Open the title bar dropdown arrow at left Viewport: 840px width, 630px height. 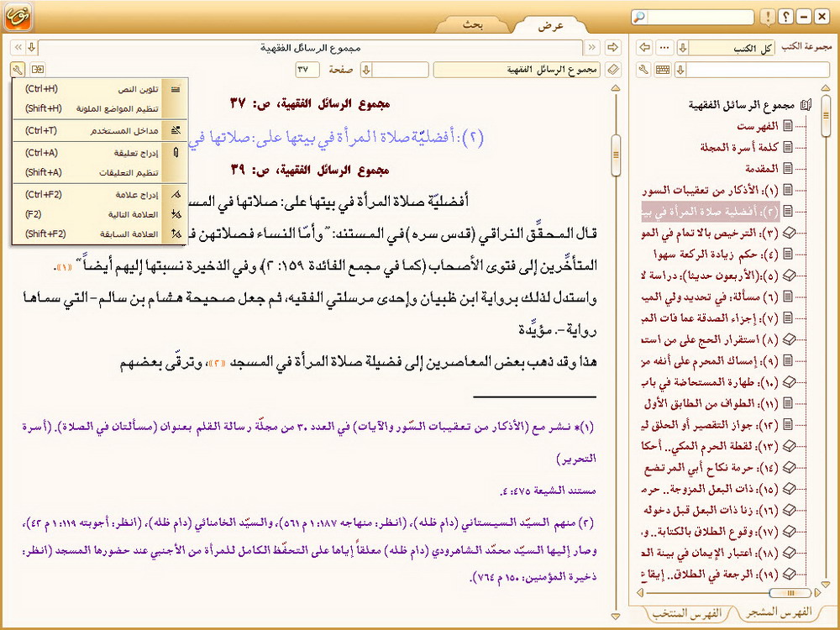(32, 48)
